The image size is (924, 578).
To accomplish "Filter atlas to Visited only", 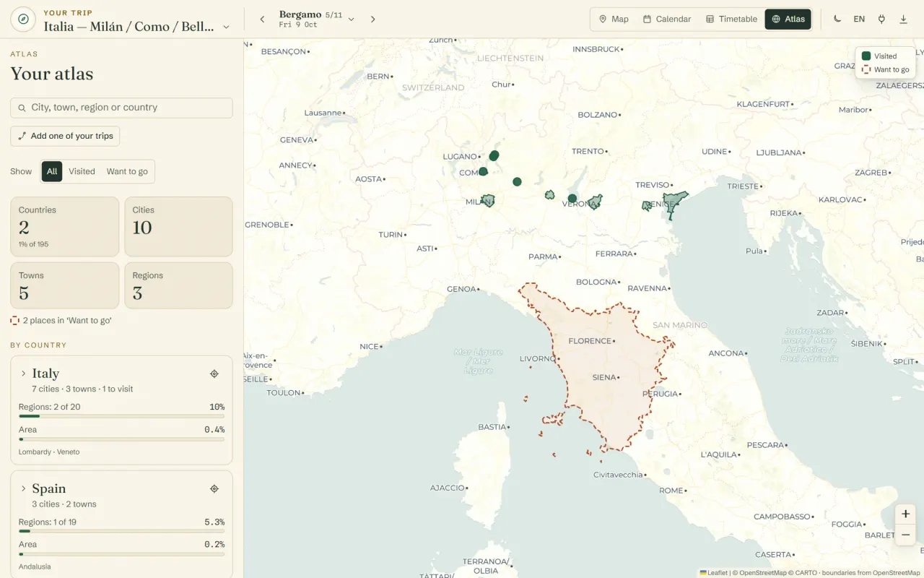I will 82,171.
